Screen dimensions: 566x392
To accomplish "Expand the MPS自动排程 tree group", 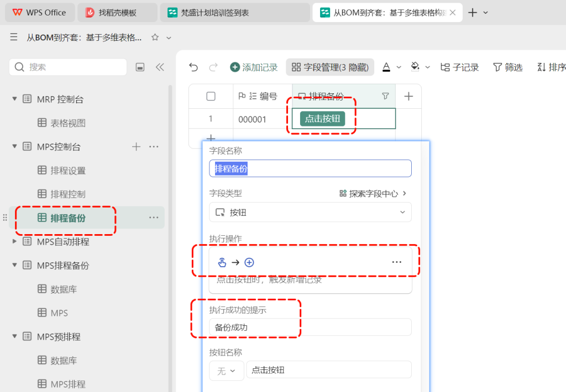I will 14,241.
